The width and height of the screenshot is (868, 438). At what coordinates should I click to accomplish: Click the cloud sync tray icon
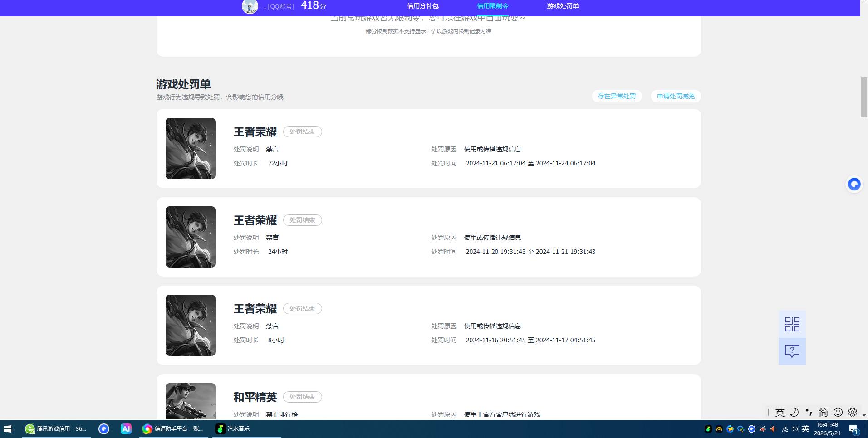[x=741, y=429]
